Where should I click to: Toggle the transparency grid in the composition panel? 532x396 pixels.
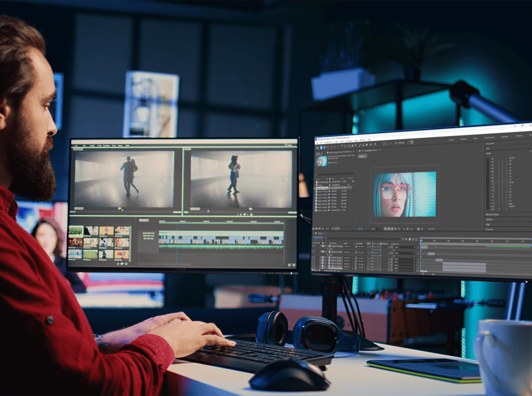[x=392, y=229]
